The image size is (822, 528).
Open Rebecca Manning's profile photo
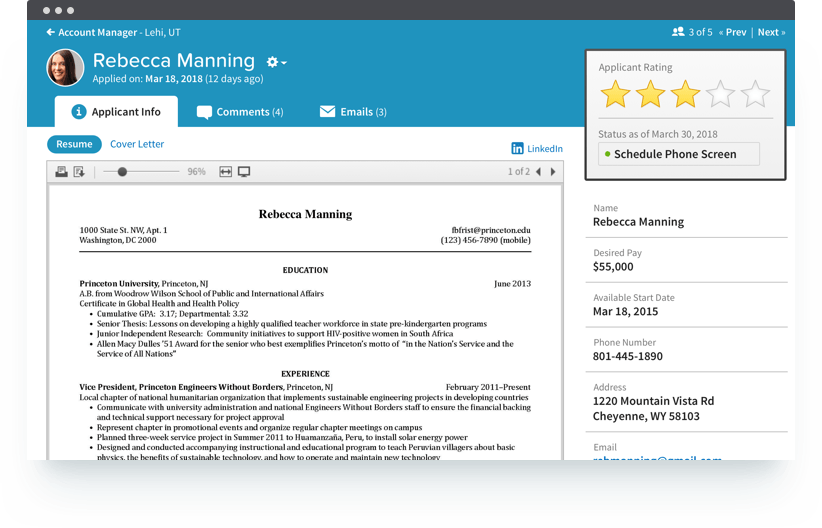pyautogui.click(x=65, y=68)
